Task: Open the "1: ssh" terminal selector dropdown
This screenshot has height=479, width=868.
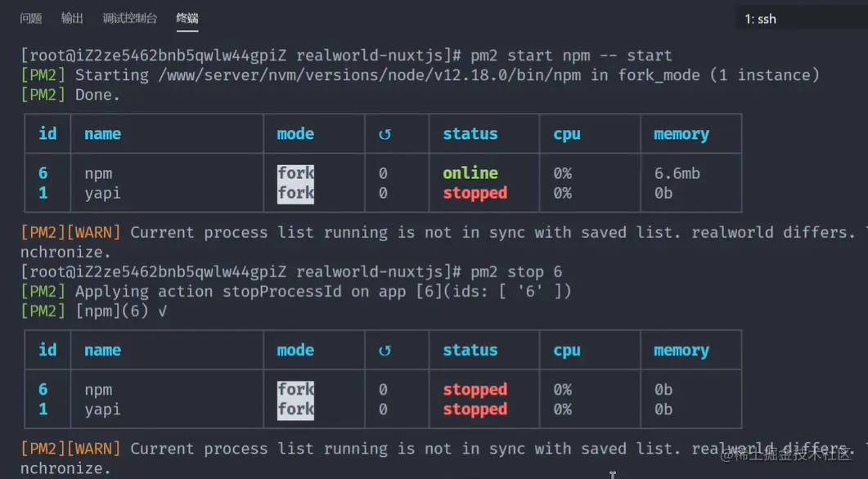Action: click(798, 19)
